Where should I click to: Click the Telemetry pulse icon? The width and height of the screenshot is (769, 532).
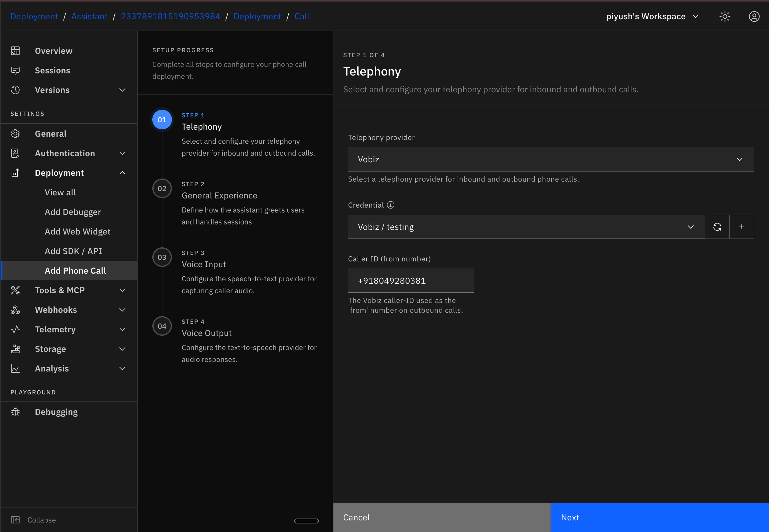(x=15, y=329)
